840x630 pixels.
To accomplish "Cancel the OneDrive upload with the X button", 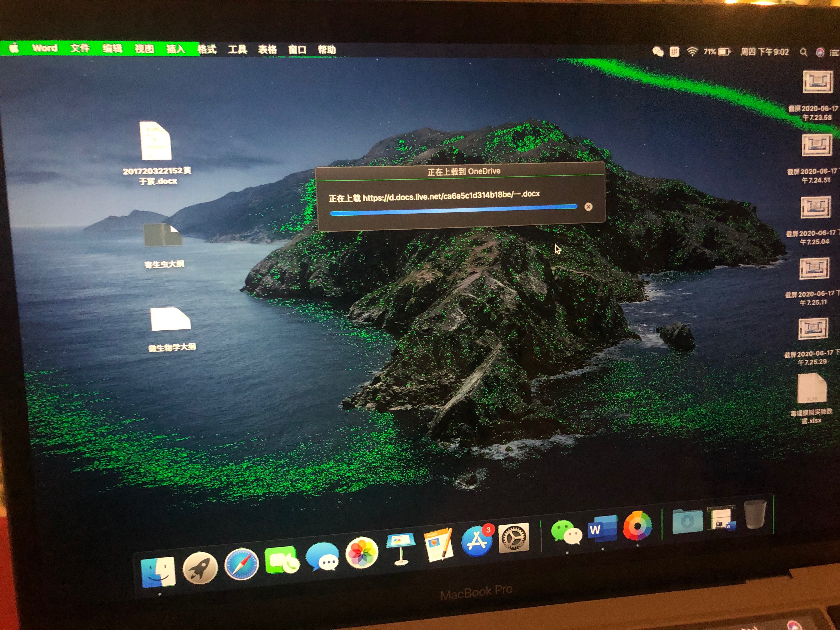I will [x=588, y=207].
